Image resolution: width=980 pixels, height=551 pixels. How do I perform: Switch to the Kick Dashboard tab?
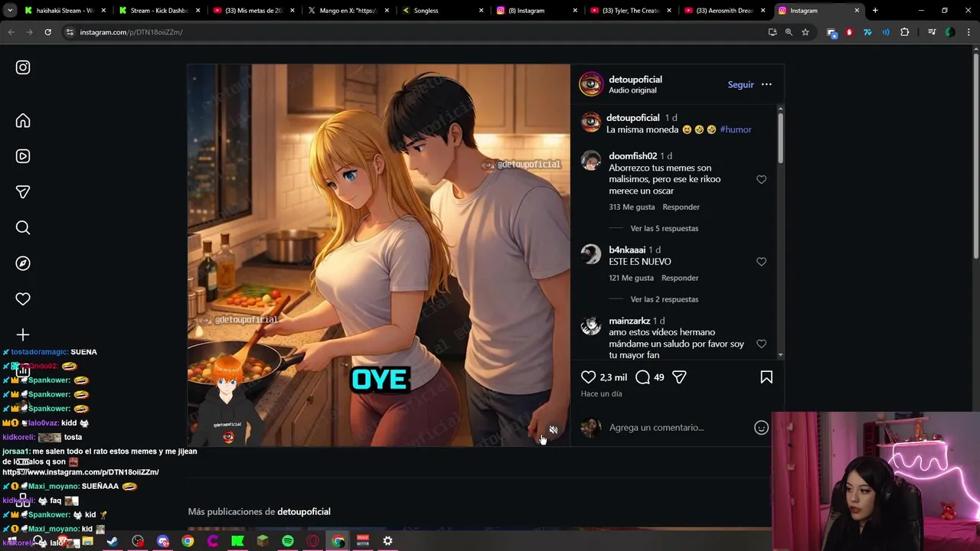159,11
